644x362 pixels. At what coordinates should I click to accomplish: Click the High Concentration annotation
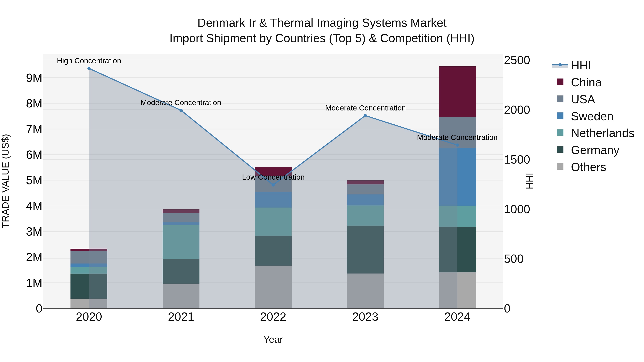(89, 61)
